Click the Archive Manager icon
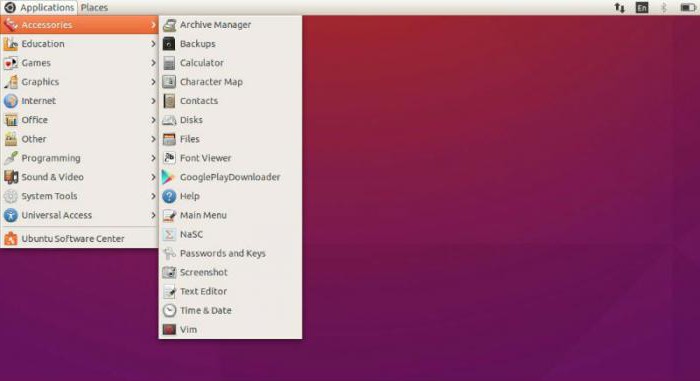This screenshot has width=700, height=381. [169, 25]
